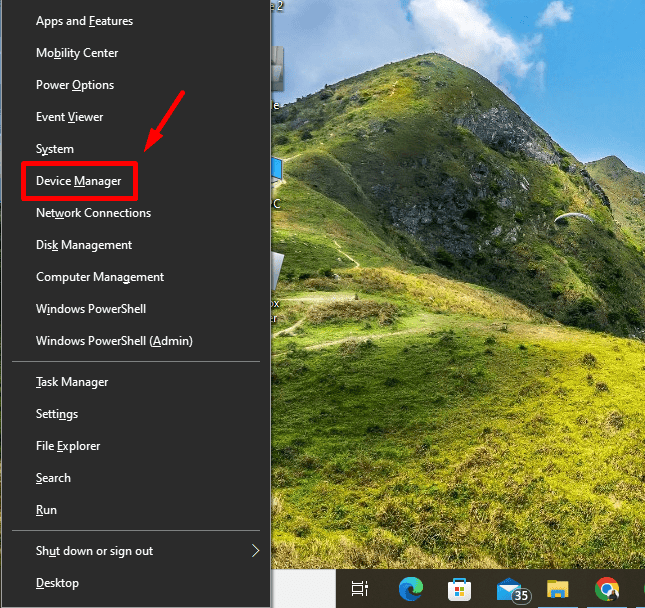Open Computer Management
645x608 pixels.
point(136,277)
